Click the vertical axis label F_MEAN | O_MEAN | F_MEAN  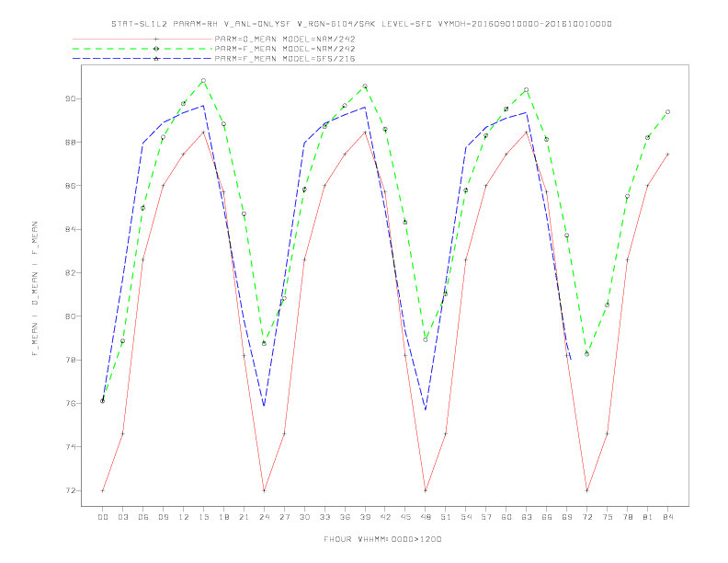35,289
